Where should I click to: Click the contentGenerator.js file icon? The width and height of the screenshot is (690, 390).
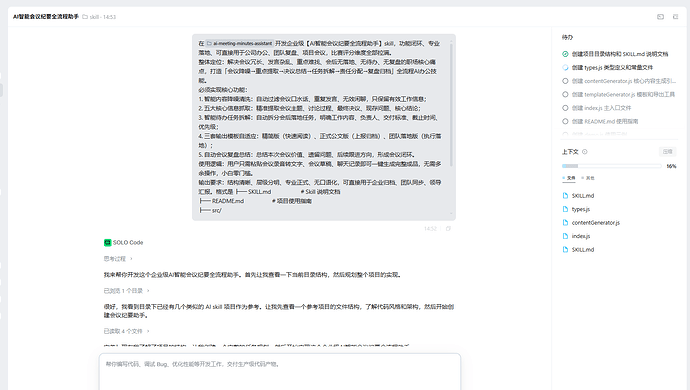(565, 223)
